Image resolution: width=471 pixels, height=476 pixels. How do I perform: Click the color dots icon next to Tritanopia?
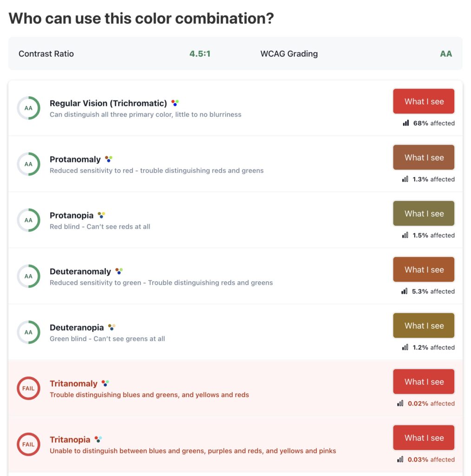(x=98, y=439)
